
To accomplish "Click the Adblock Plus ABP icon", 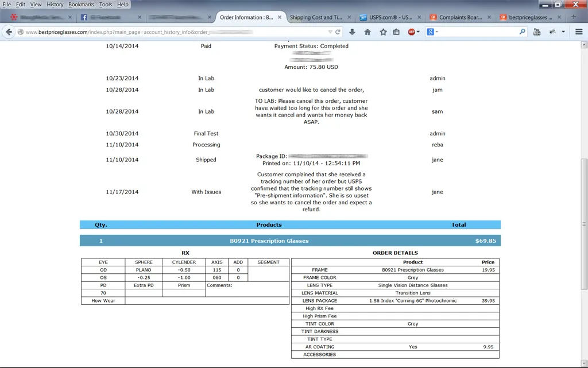I will [412, 32].
